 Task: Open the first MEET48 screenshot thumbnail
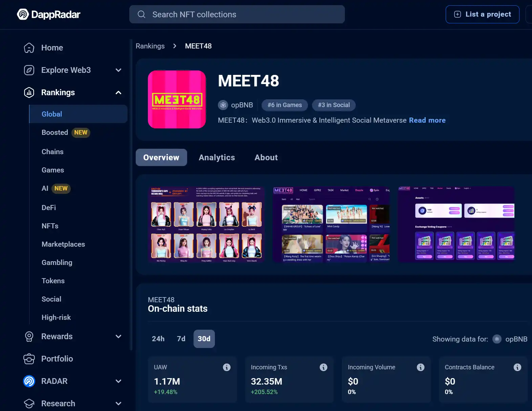(x=206, y=224)
